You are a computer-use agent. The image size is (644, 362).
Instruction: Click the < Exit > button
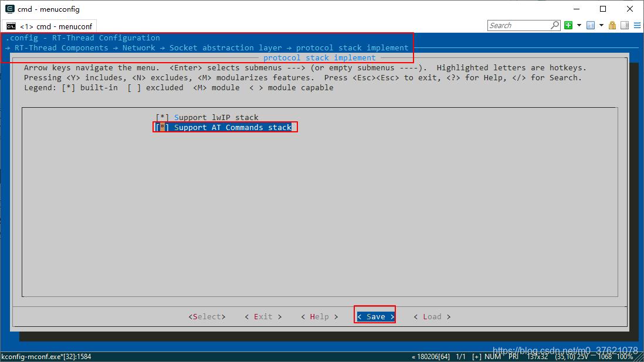coord(263,316)
